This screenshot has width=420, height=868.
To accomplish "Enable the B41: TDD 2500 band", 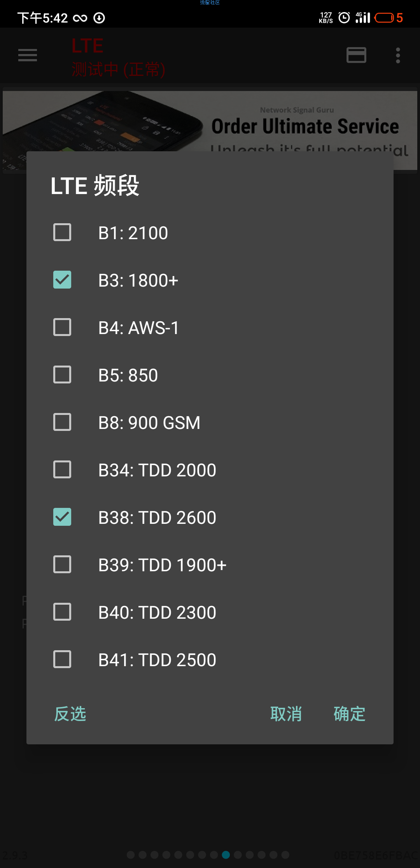I will tap(62, 660).
